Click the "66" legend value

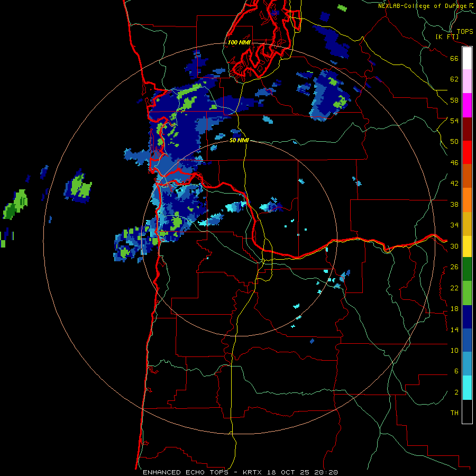454,58
